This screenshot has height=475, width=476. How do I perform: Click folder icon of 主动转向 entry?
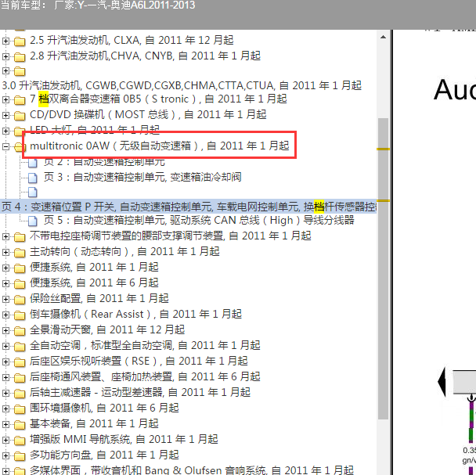pyautogui.click(x=20, y=253)
